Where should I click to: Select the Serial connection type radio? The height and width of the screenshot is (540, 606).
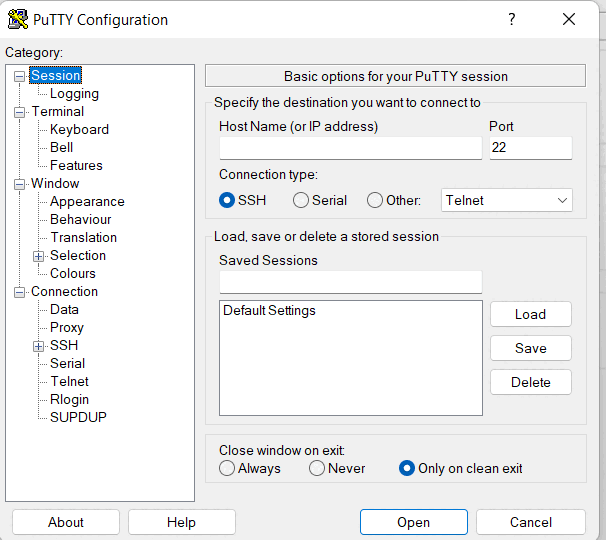click(301, 200)
